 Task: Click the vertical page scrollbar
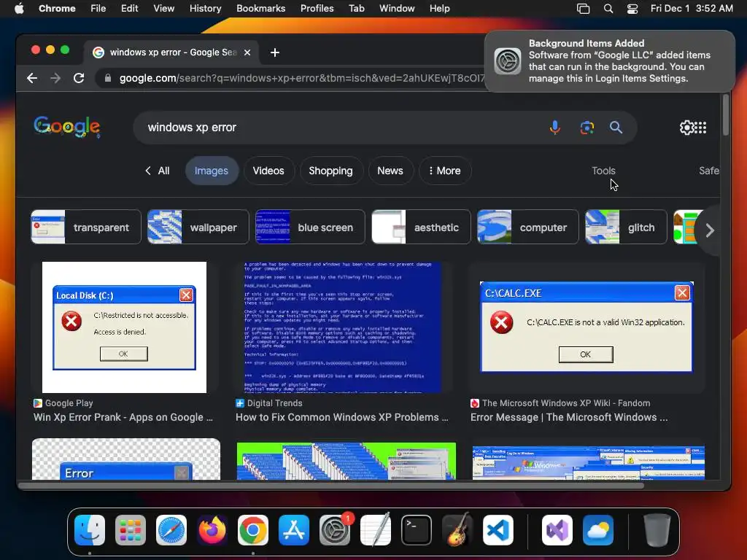725,114
